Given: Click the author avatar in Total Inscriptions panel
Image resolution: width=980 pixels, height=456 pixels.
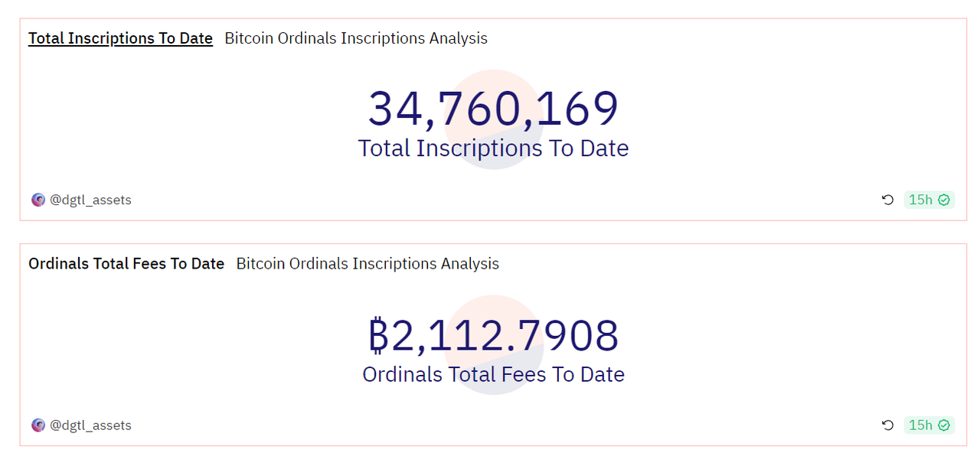Looking at the screenshot, I should (38, 200).
